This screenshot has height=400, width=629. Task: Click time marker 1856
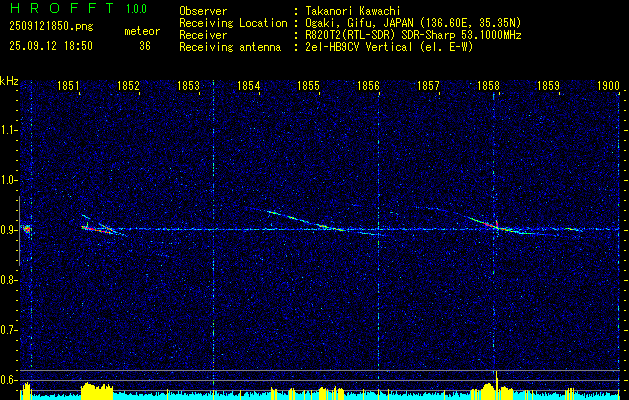[x=368, y=86]
